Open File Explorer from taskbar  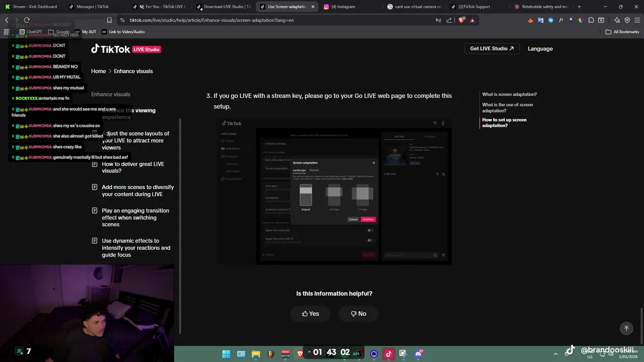point(256,353)
